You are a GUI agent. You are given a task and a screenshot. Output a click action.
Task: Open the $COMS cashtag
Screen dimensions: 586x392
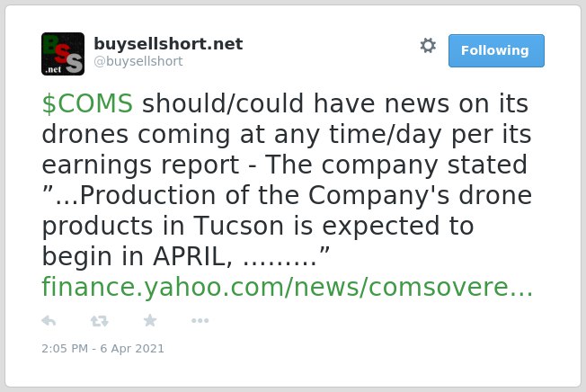click(87, 103)
